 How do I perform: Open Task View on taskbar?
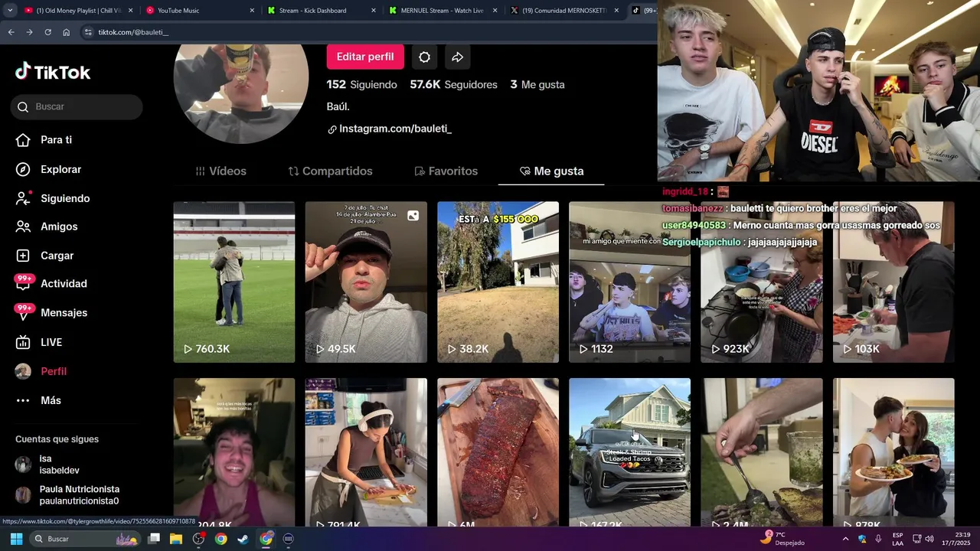pos(153,539)
